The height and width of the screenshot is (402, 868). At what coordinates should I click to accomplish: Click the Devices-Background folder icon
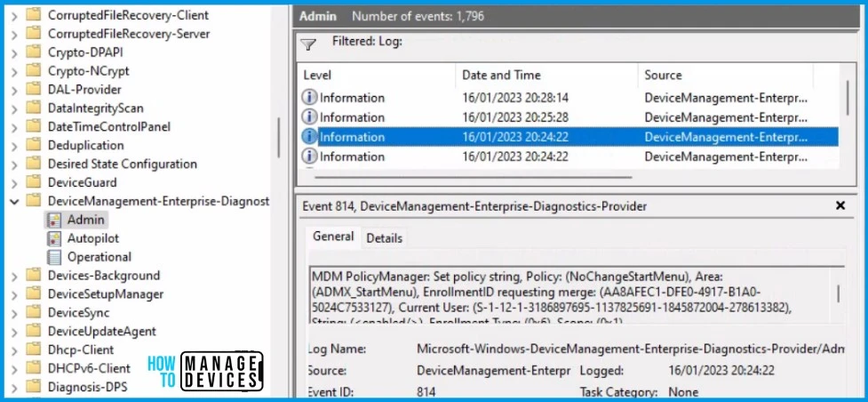[34, 275]
